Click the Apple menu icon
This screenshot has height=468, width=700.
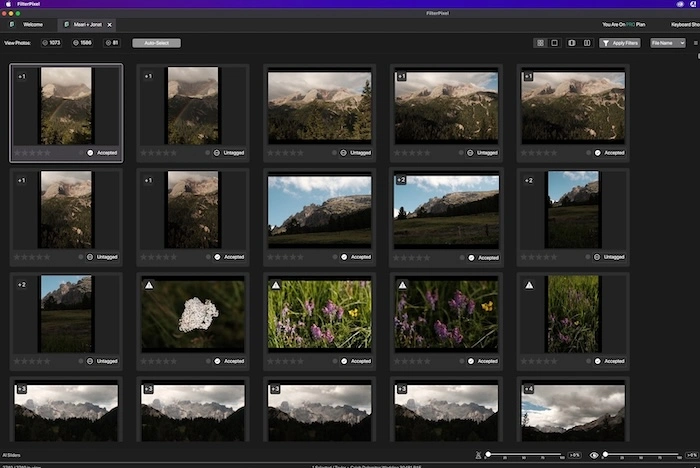coord(7,4)
